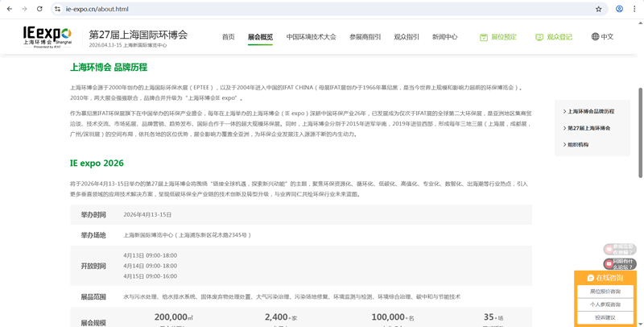The width and height of the screenshot is (644, 327).
Task: Expand the 参展商指引 navigation menu
Action: coord(365,37)
